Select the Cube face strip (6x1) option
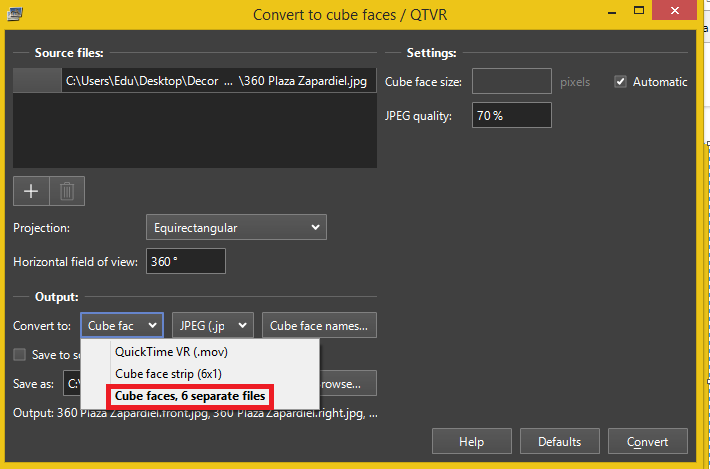The height and width of the screenshot is (469, 710). point(169,374)
